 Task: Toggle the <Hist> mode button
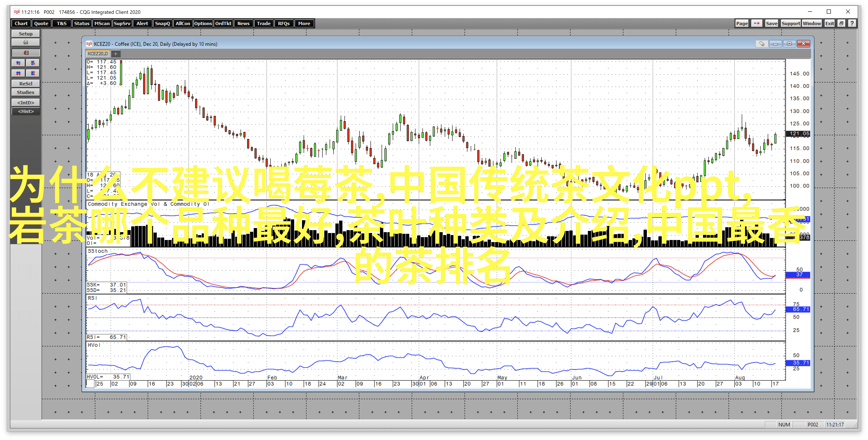[x=26, y=112]
